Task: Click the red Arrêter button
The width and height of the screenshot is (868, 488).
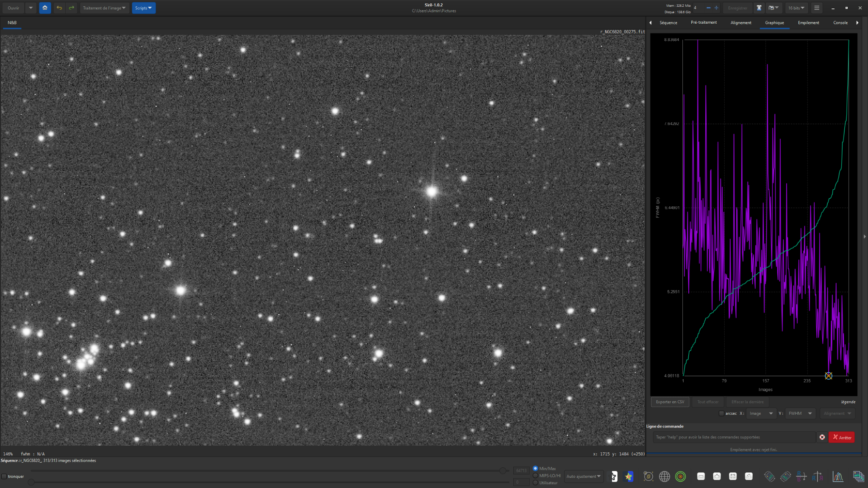Action: click(x=842, y=437)
